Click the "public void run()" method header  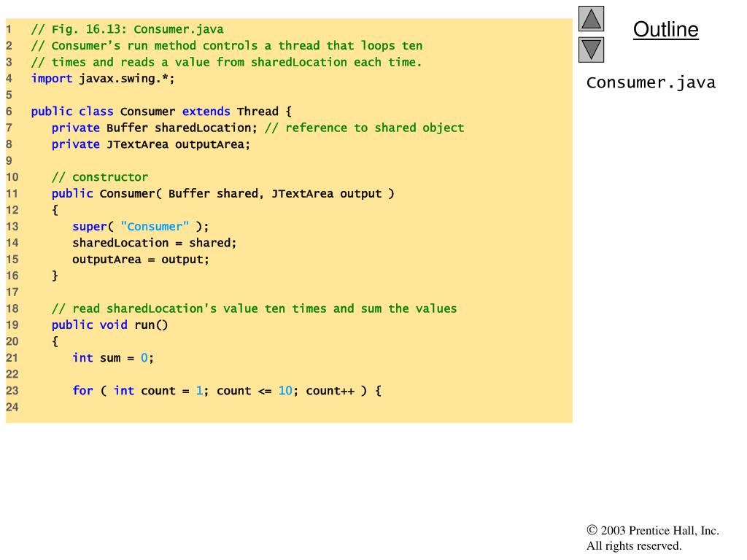[x=109, y=325]
